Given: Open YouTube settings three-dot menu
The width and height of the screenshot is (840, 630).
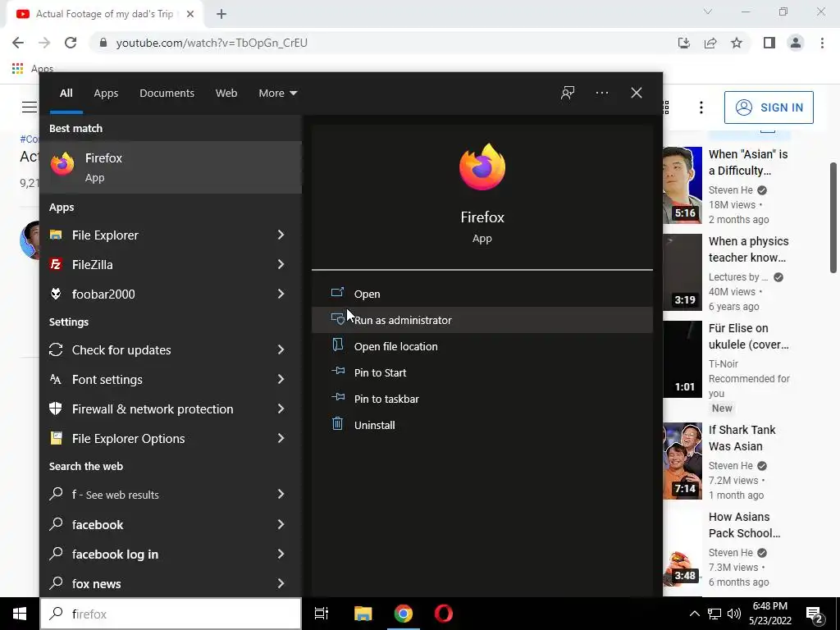Looking at the screenshot, I should [x=701, y=107].
